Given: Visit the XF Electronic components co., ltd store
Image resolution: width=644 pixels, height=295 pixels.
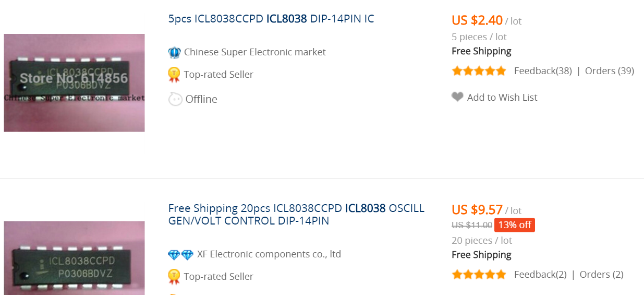Looking at the screenshot, I should 269,254.
